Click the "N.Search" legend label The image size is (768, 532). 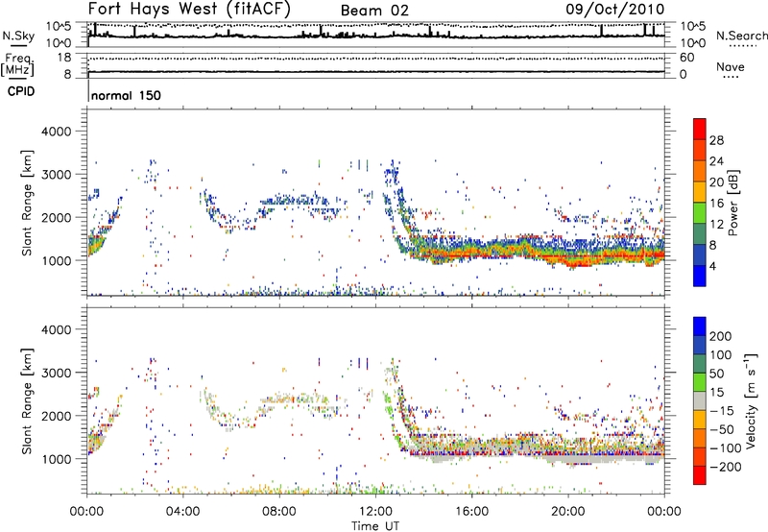click(741, 36)
